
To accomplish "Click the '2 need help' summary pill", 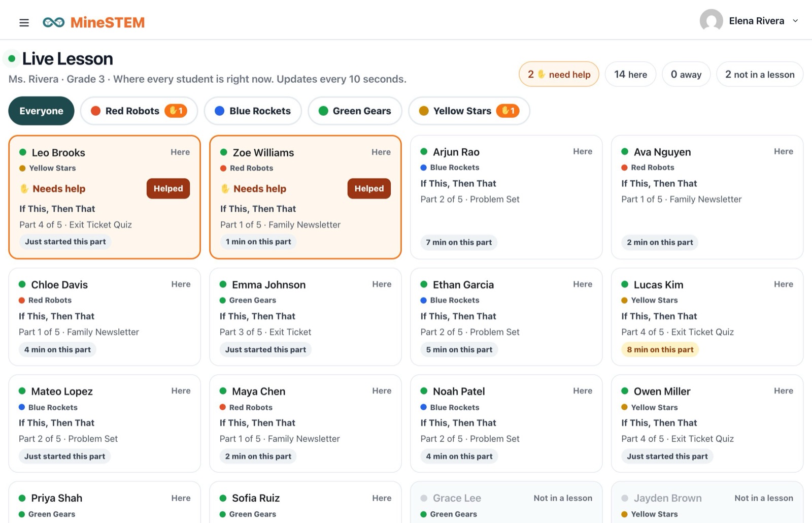I will point(559,74).
